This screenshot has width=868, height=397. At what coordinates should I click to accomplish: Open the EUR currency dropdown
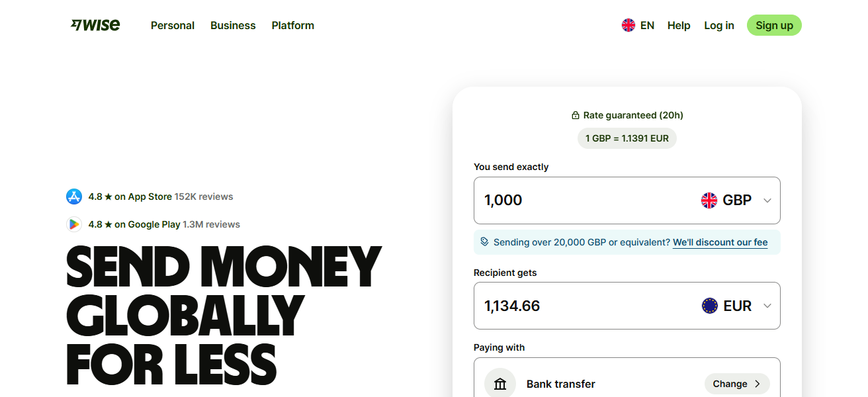[x=767, y=306]
